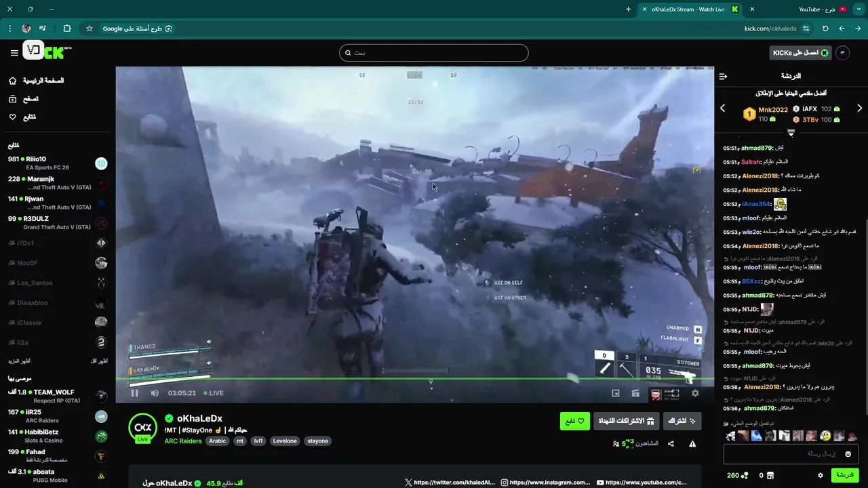Open tab search dropdown in Chrome
Image resolution: width=868 pixels, height=488 pixels.
pos(857,9)
